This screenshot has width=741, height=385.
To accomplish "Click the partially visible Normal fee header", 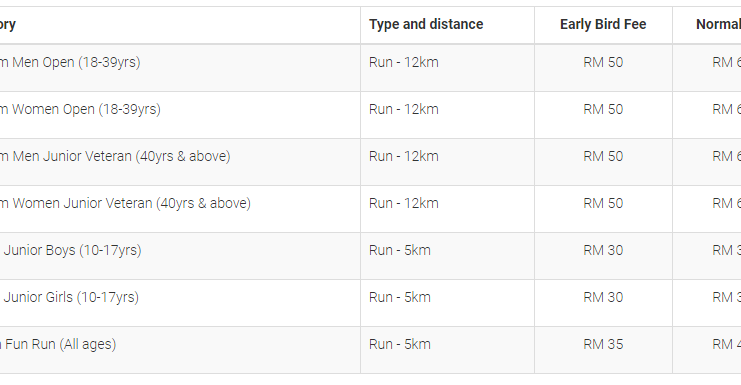I will tap(718, 24).
